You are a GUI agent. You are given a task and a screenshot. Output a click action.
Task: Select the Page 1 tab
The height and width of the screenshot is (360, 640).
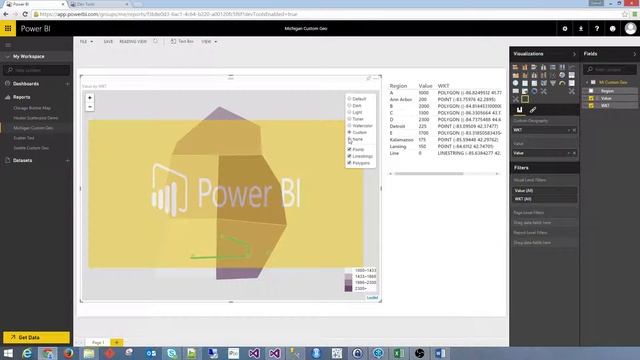98,342
